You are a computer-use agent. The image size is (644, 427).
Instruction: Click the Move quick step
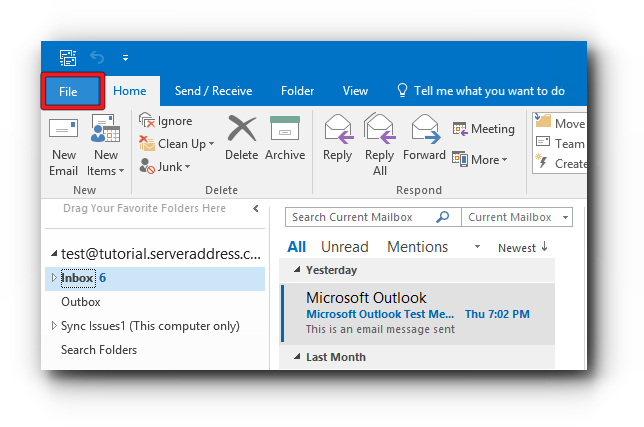tap(560, 122)
